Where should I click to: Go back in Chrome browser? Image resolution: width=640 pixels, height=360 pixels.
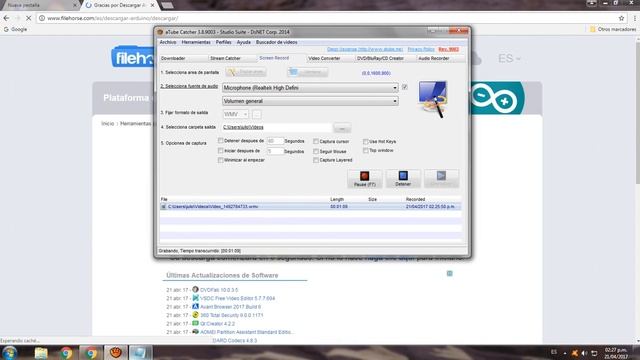(6, 18)
